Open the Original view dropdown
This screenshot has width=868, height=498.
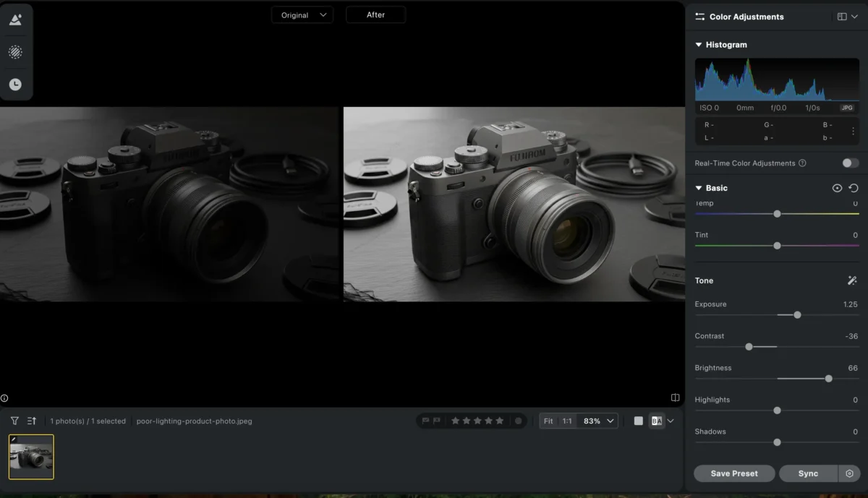(x=302, y=15)
